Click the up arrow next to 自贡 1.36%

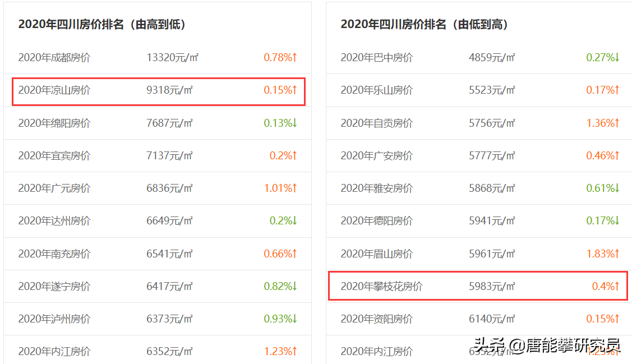tap(616, 123)
